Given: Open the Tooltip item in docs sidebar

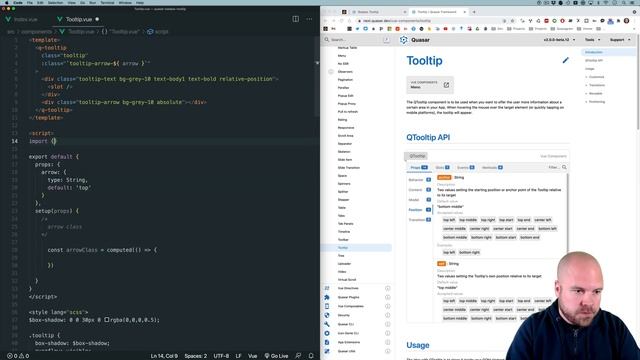Looking at the screenshot, I should pyautogui.click(x=357, y=248).
